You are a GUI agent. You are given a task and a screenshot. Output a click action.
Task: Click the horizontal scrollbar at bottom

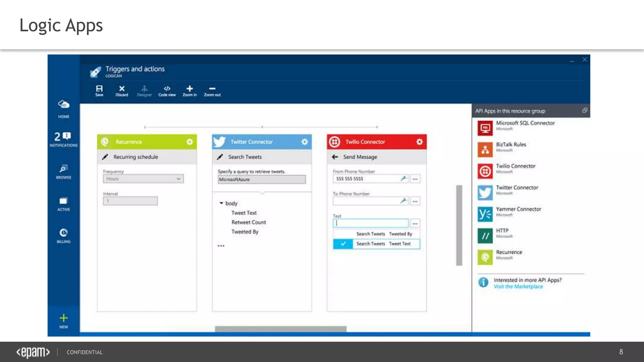(281, 329)
